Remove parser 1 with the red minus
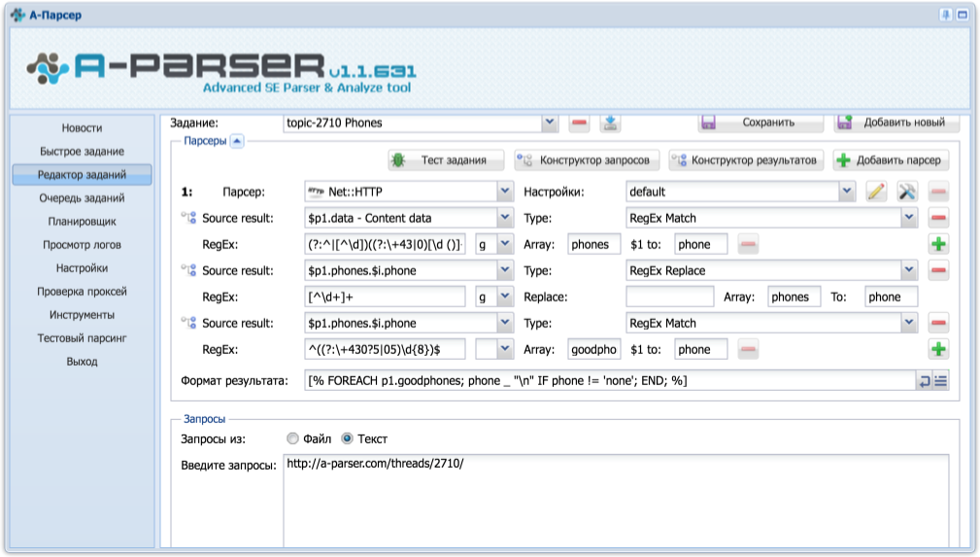Screen dimensions: 980x557 938,191
